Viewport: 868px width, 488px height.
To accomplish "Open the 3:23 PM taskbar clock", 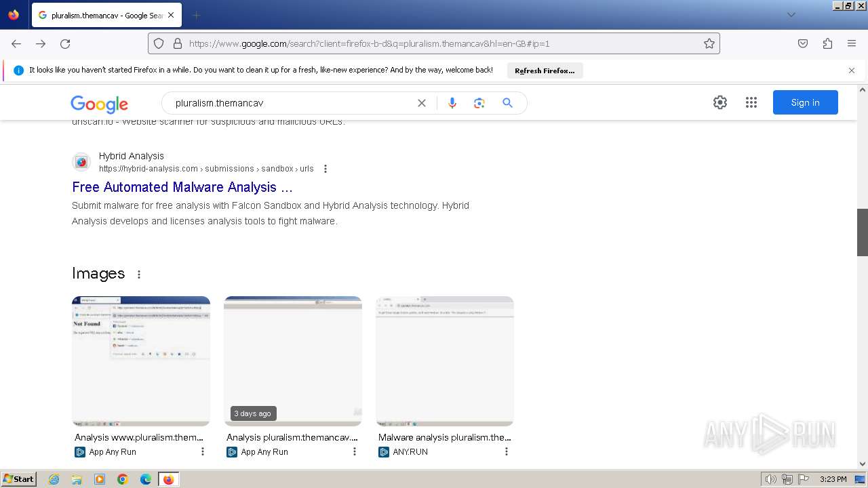I will click(833, 479).
